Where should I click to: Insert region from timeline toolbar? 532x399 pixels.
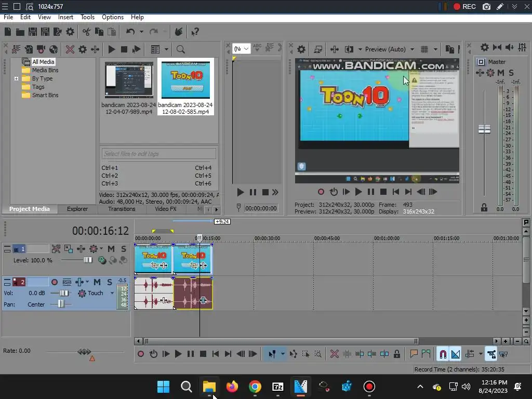tap(426, 354)
